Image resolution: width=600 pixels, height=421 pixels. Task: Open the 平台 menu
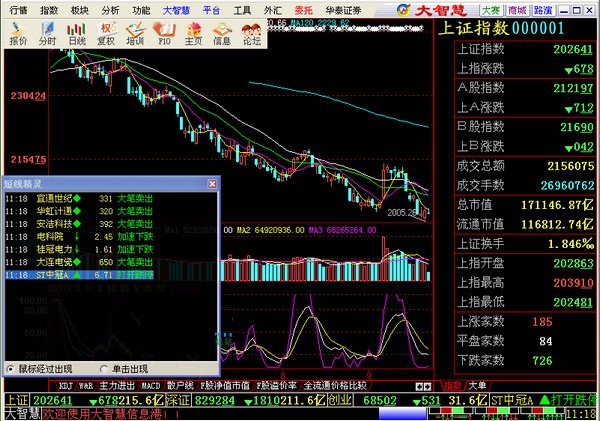tap(212, 10)
